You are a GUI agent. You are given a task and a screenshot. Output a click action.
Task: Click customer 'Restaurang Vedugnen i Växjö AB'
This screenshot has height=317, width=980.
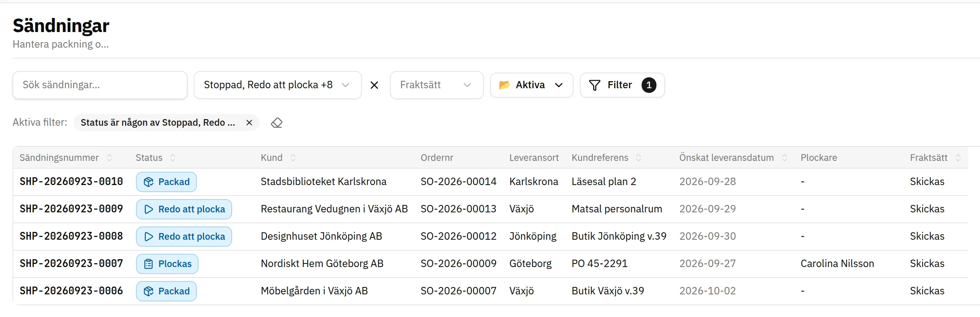pyautogui.click(x=334, y=209)
